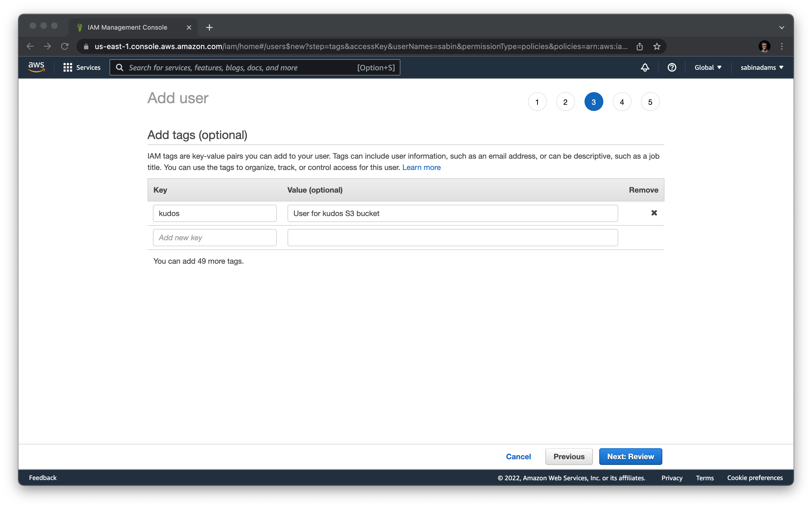Open the help question mark icon

pyautogui.click(x=672, y=68)
